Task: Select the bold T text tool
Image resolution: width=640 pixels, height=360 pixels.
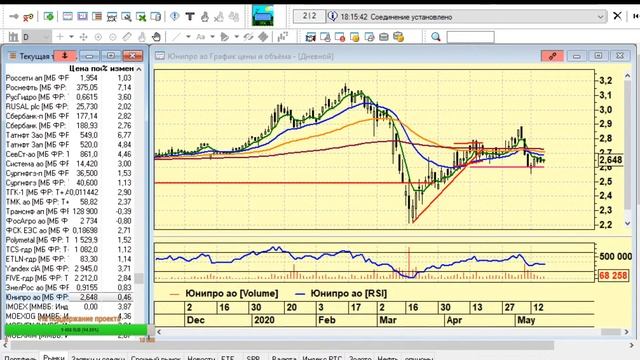Action: pyautogui.click(x=190, y=16)
